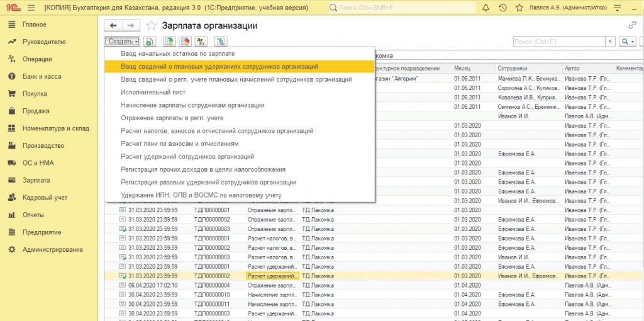This screenshot has width=644, height=321.
Task: Choose Расчет пени по взносам и отчислениям
Action: tap(240, 144)
